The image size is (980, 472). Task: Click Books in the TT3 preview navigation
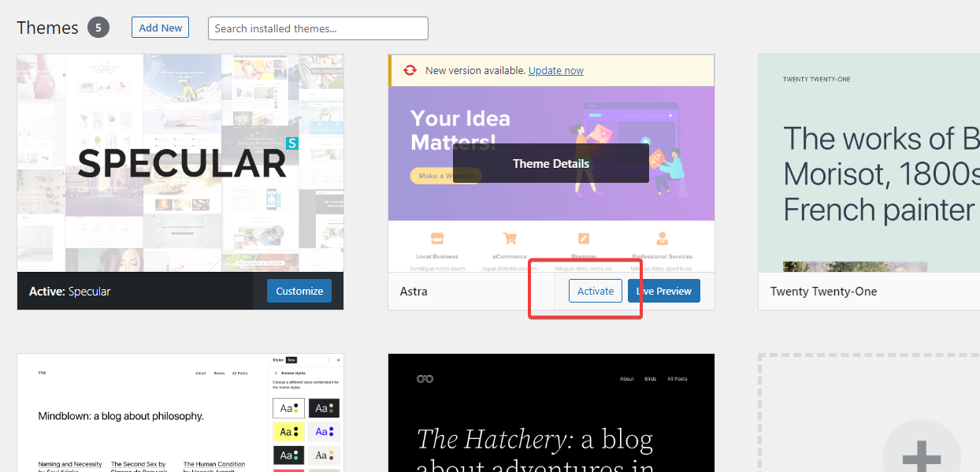click(219, 374)
